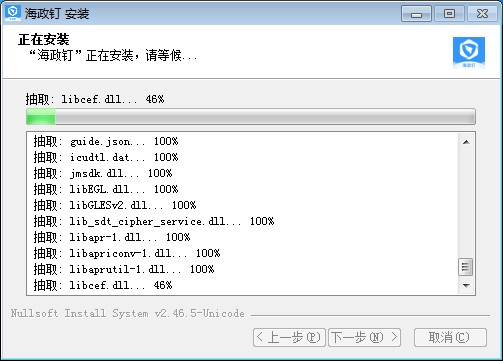Click the log list scrollbar thumb
The height and width of the screenshot is (362, 503).
pos(466,267)
